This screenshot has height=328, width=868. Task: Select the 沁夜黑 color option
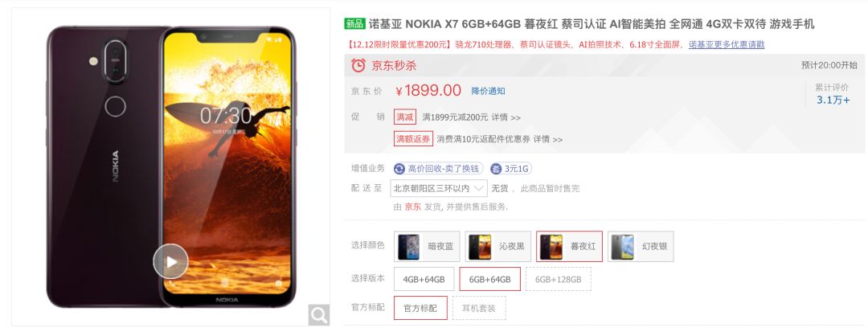coord(497,246)
